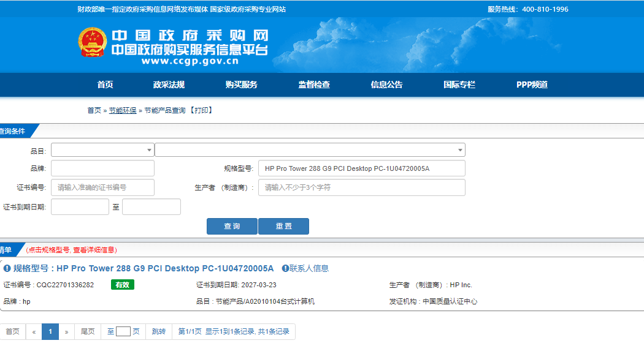Click the 证书到期日期 end date field
The height and width of the screenshot is (343, 644).
151,207
